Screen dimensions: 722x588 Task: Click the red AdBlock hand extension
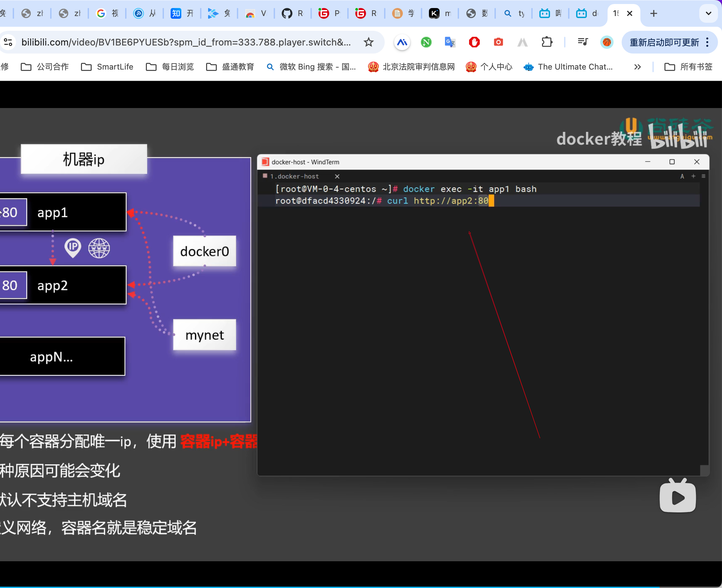(474, 42)
